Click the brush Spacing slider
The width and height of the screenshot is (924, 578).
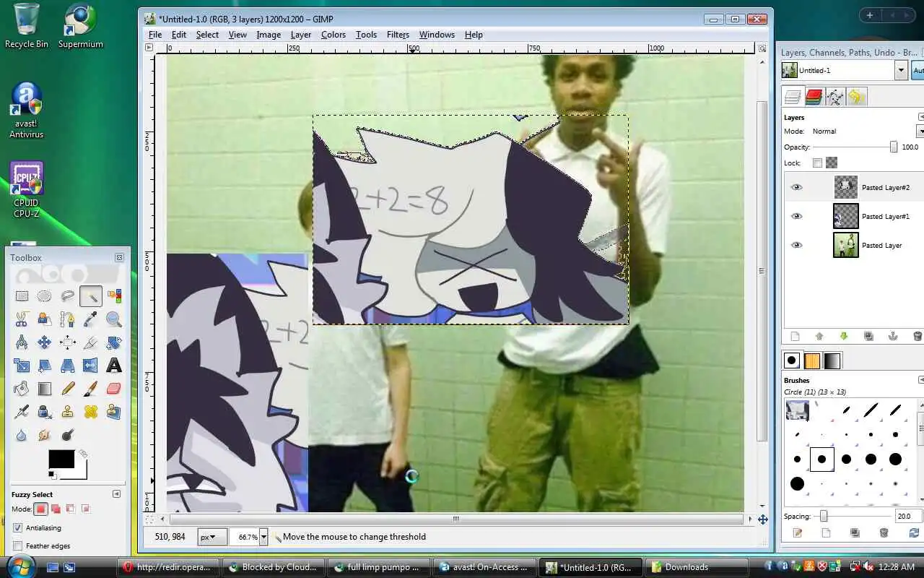(x=853, y=516)
